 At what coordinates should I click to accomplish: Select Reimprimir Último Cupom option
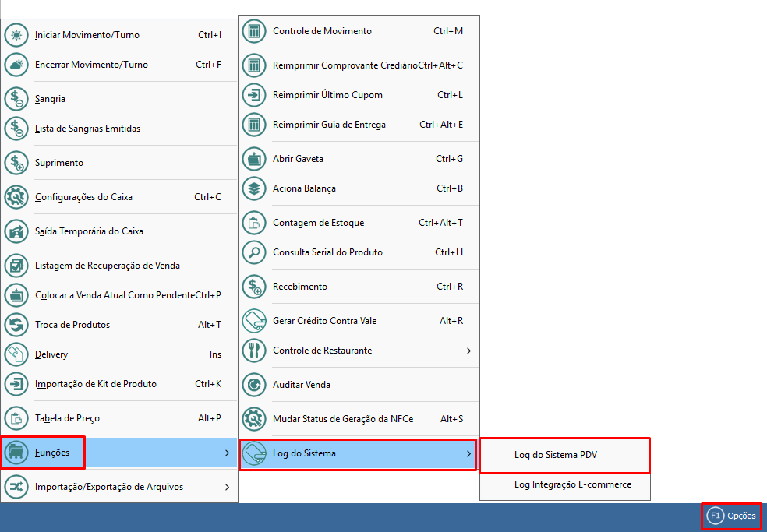point(327,95)
